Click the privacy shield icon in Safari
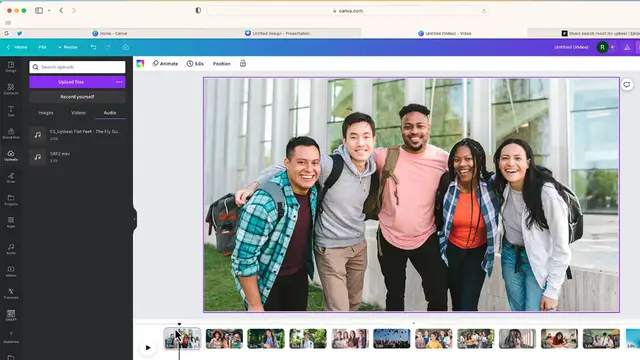640x360 pixels. [x=198, y=11]
